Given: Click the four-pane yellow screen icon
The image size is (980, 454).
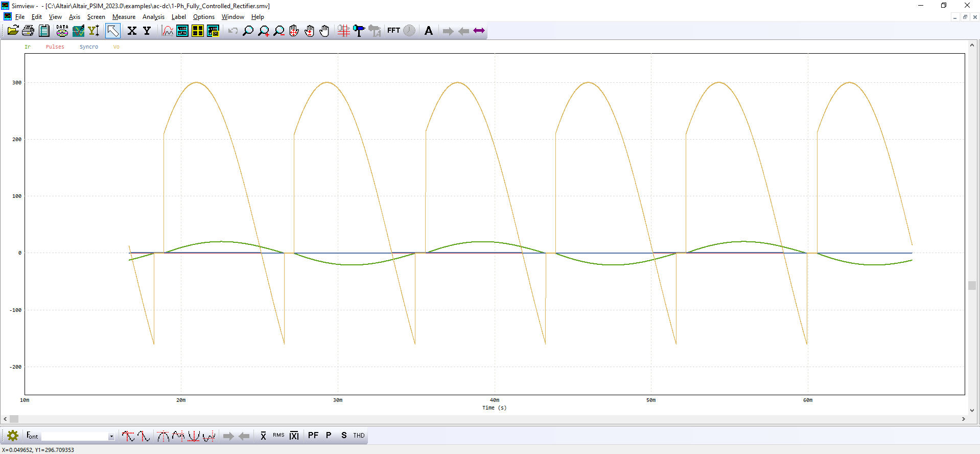Looking at the screenshot, I should (x=198, y=31).
